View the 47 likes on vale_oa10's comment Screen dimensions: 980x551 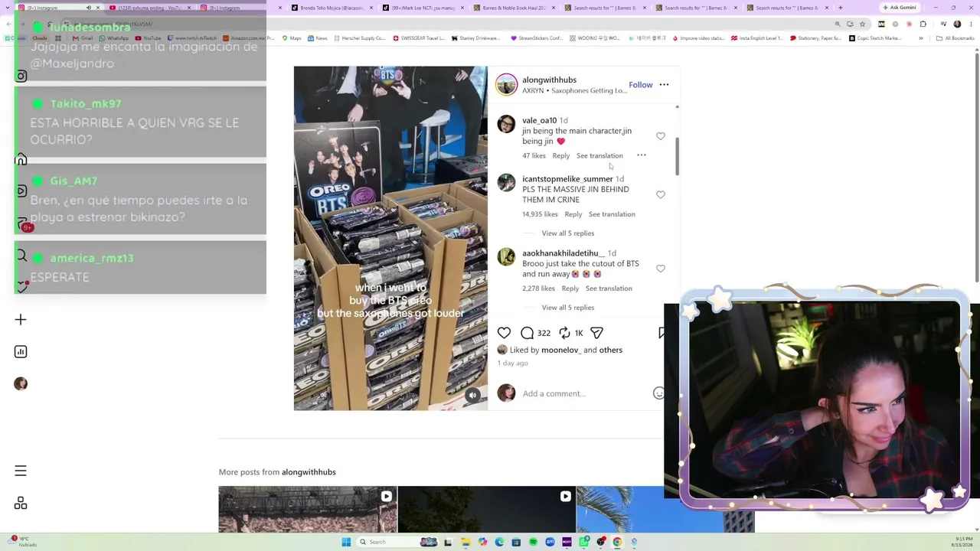(x=534, y=155)
